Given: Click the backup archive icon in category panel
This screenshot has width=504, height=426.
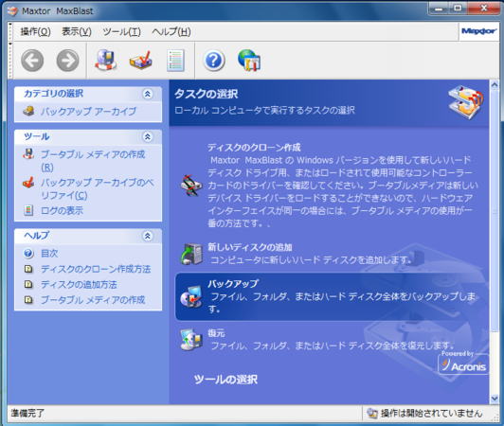Looking at the screenshot, I should 28,111.
